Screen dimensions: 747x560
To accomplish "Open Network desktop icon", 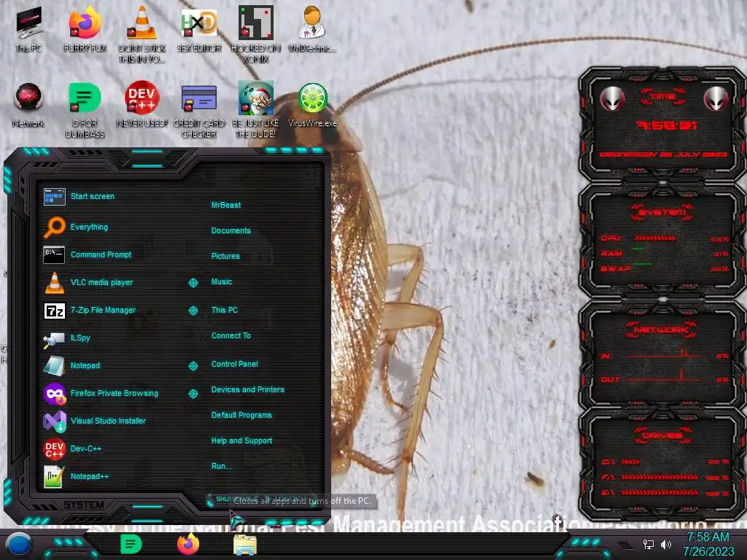I will (x=28, y=105).
